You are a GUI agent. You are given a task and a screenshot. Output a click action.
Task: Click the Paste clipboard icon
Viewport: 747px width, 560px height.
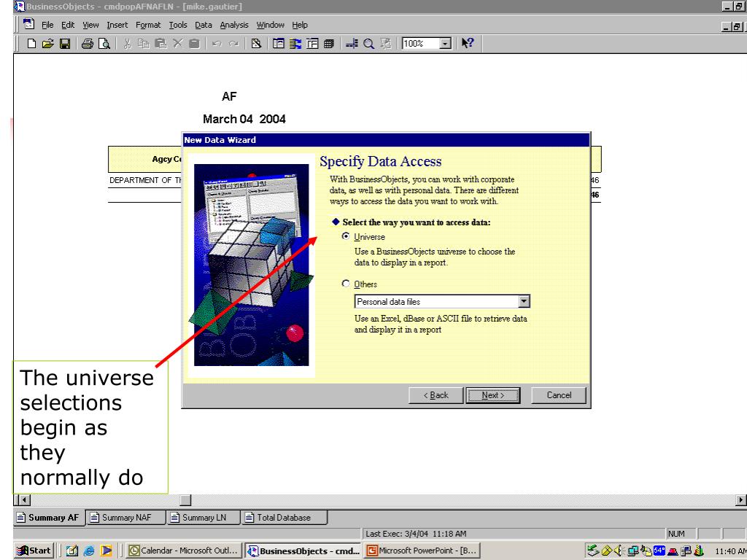click(x=161, y=44)
